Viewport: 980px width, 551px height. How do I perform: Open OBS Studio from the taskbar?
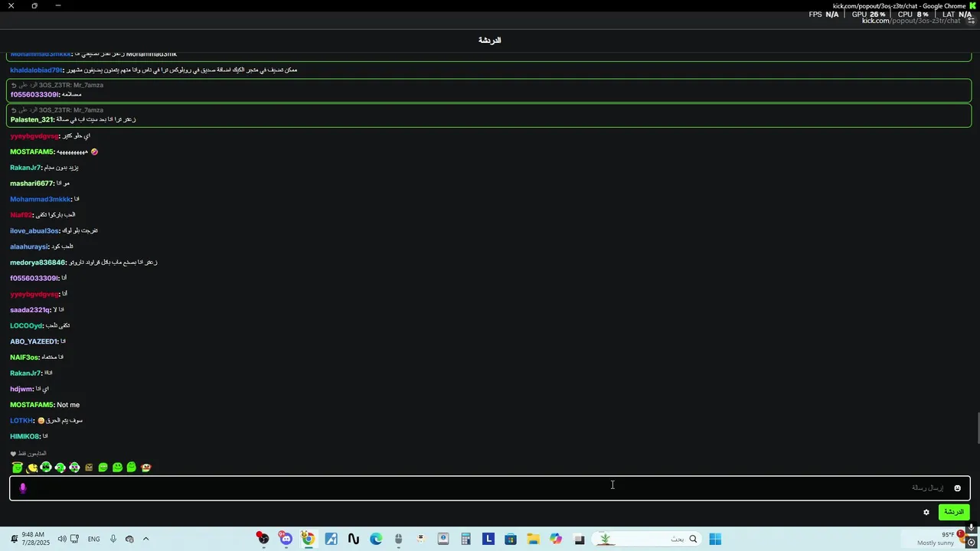pos(263,539)
